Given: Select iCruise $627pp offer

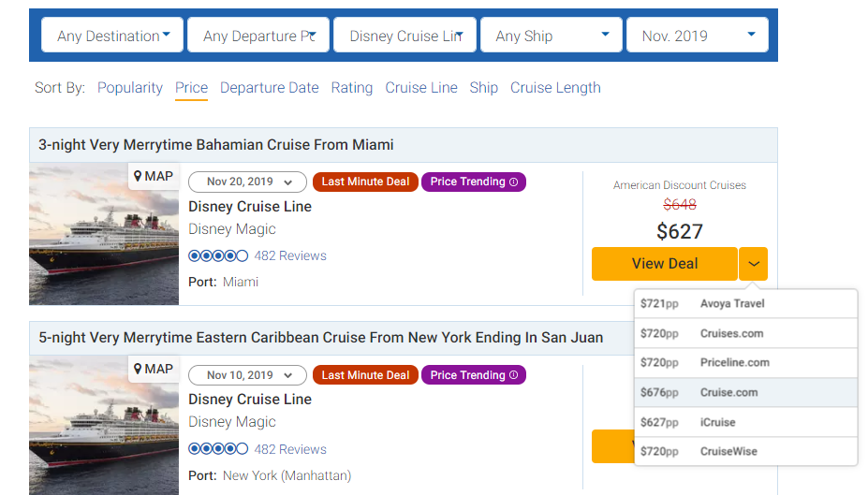Looking at the screenshot, I should (745, 423).
